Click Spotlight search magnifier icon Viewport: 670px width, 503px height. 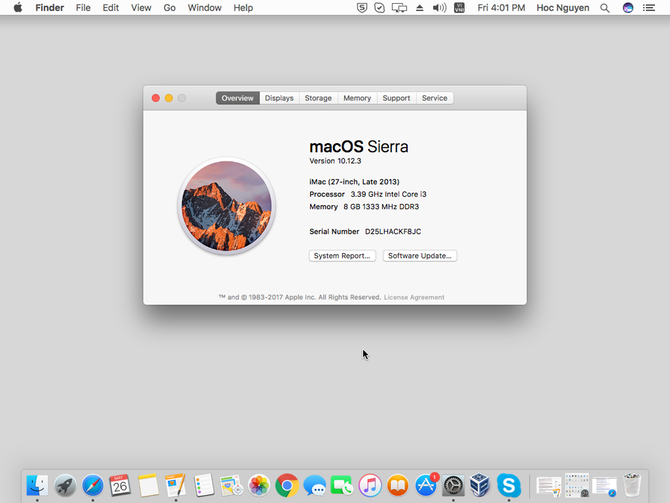[x=605, y=8]
